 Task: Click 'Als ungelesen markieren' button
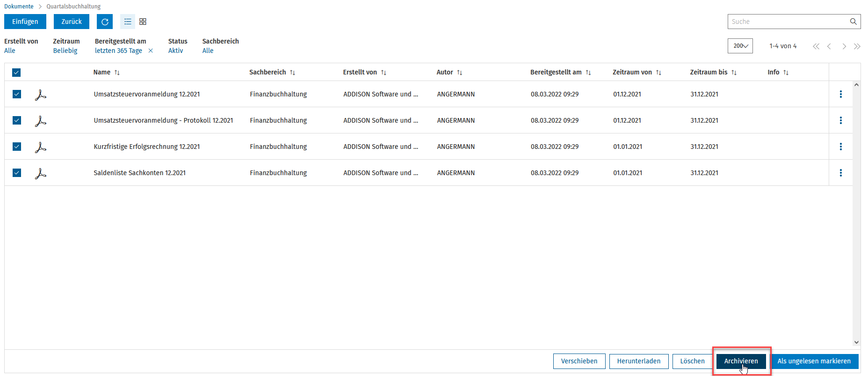tap(814, 361)
